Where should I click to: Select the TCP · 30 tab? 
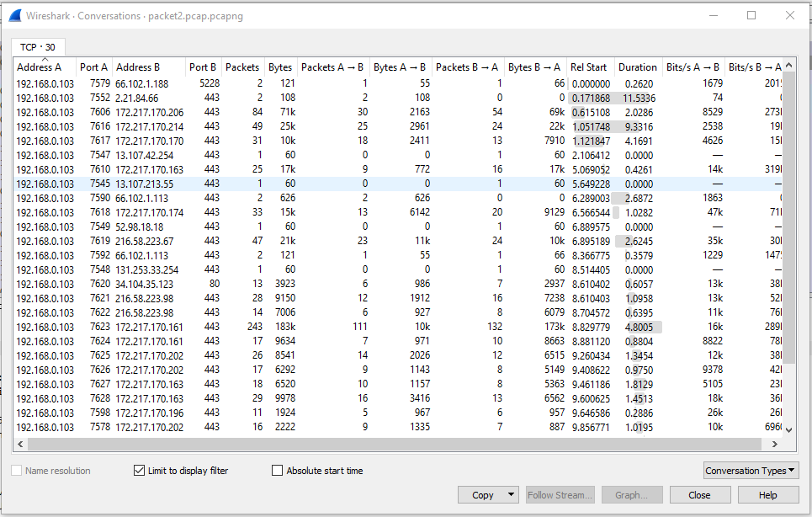click(x=38, y=47)
